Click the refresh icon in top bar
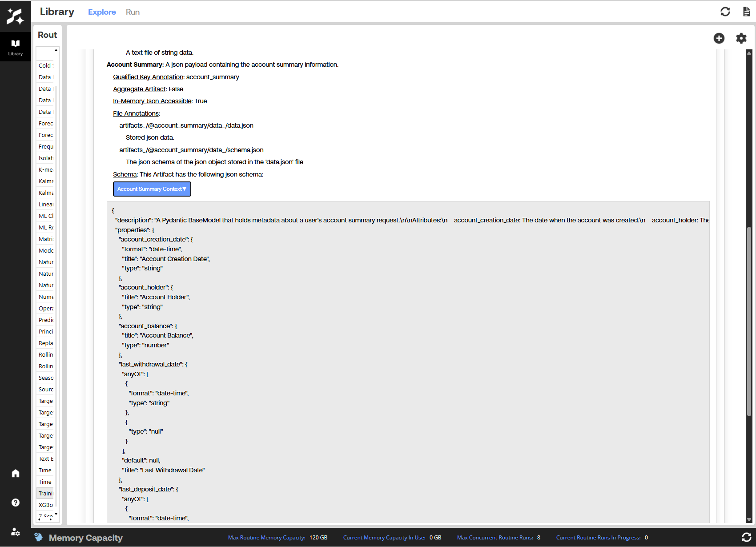The width and height of the screenshot is (756, 547). (x=725, y=12)
